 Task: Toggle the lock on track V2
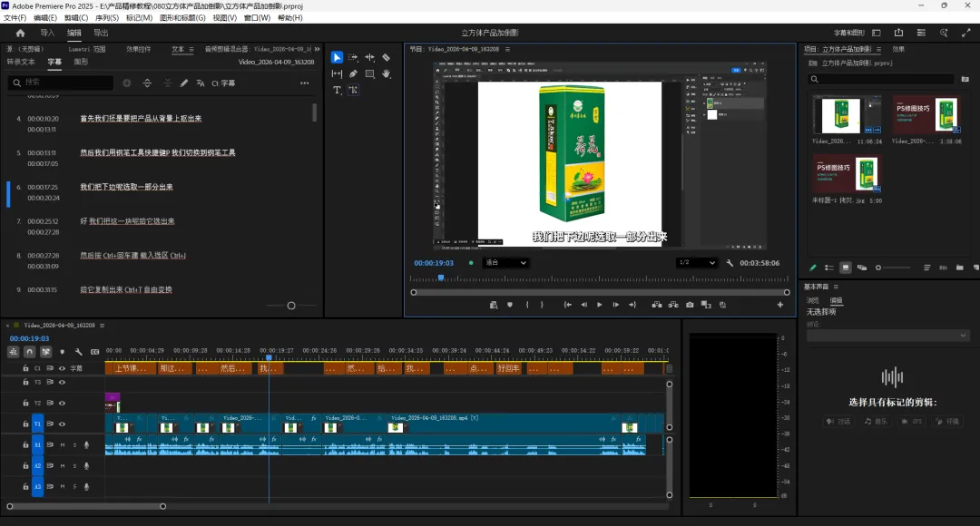coord(25,403)
